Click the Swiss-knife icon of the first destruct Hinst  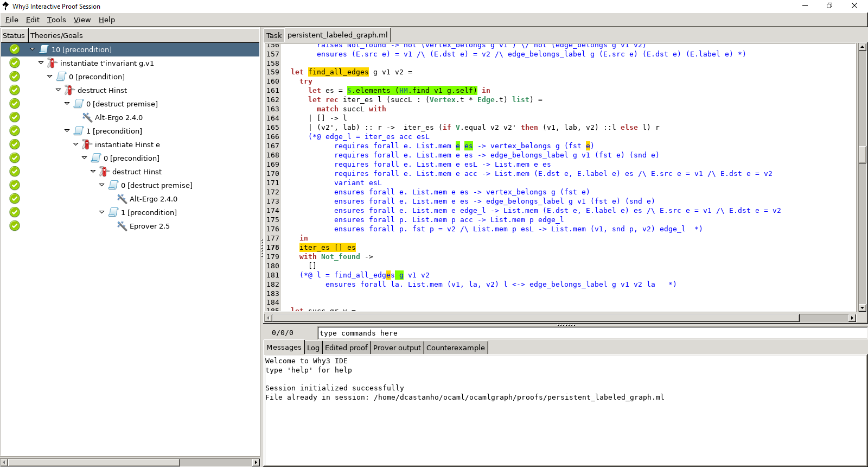tap(69, 90)
